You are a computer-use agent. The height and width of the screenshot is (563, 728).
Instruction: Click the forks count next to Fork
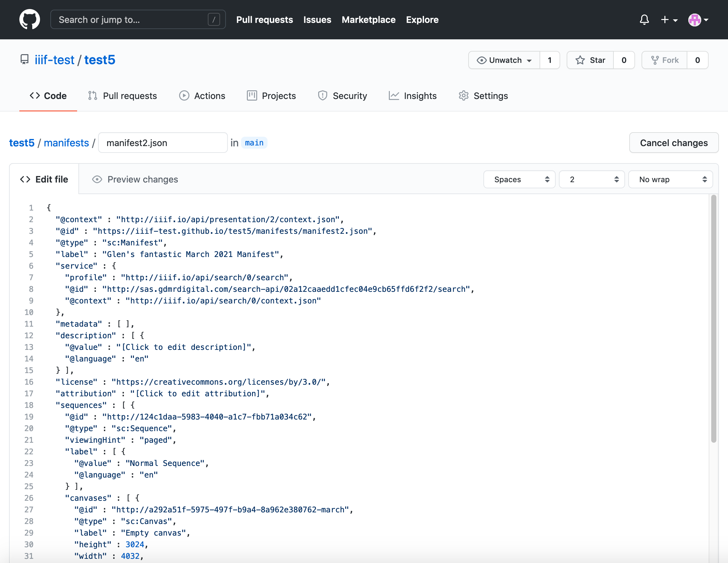697,60
